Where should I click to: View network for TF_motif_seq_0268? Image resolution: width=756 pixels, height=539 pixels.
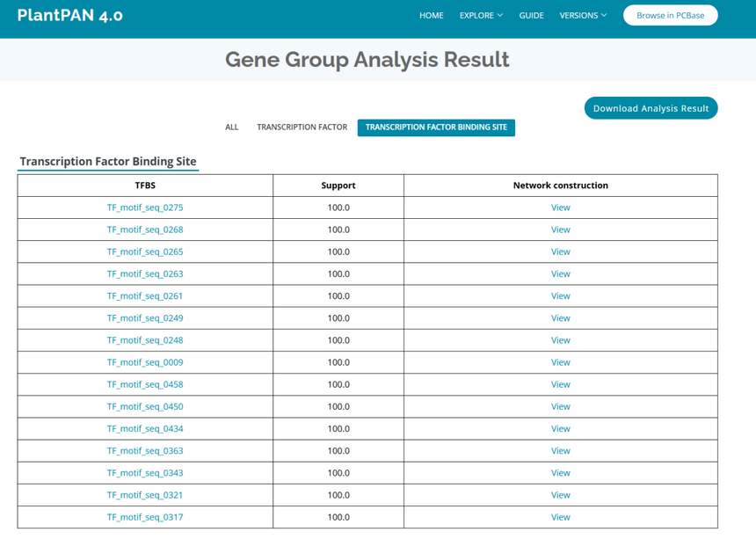560,230
